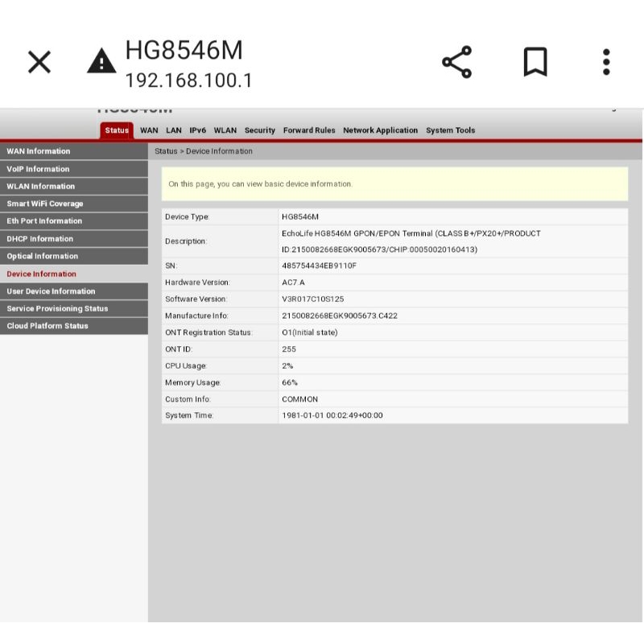Open Eth Port Information page
The height and width of the screenshot is (644, 644).
(x=74, y=221)
